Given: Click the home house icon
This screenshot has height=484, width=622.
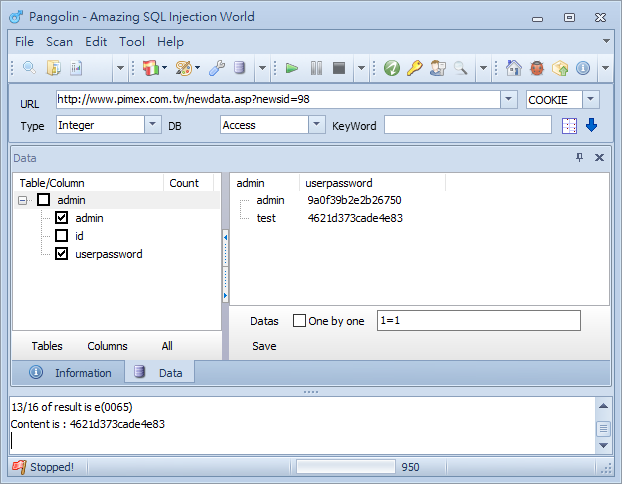Looking at the screenshot, I should pos(514,68).
